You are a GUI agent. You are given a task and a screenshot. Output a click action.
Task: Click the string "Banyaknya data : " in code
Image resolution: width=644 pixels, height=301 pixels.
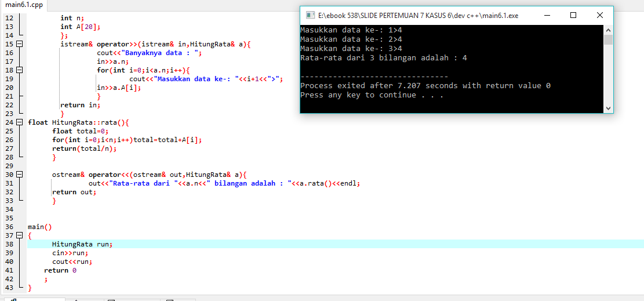[x=160, y=53]
